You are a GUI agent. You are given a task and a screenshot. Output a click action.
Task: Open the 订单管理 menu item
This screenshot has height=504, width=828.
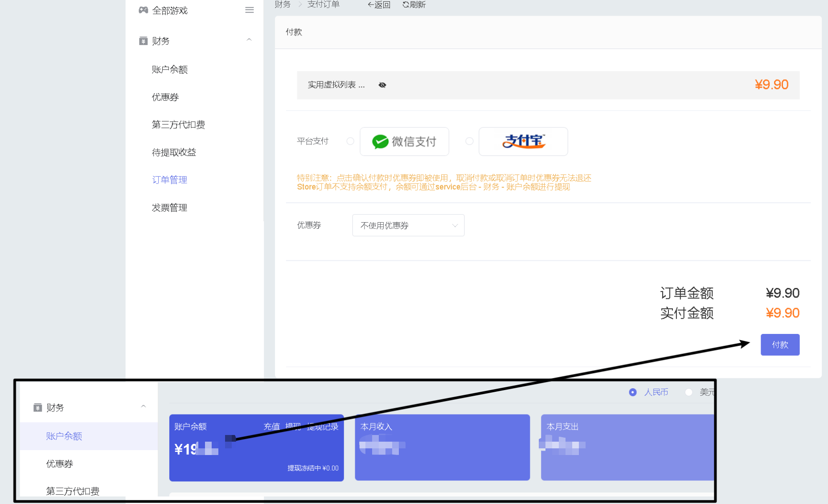169,179
